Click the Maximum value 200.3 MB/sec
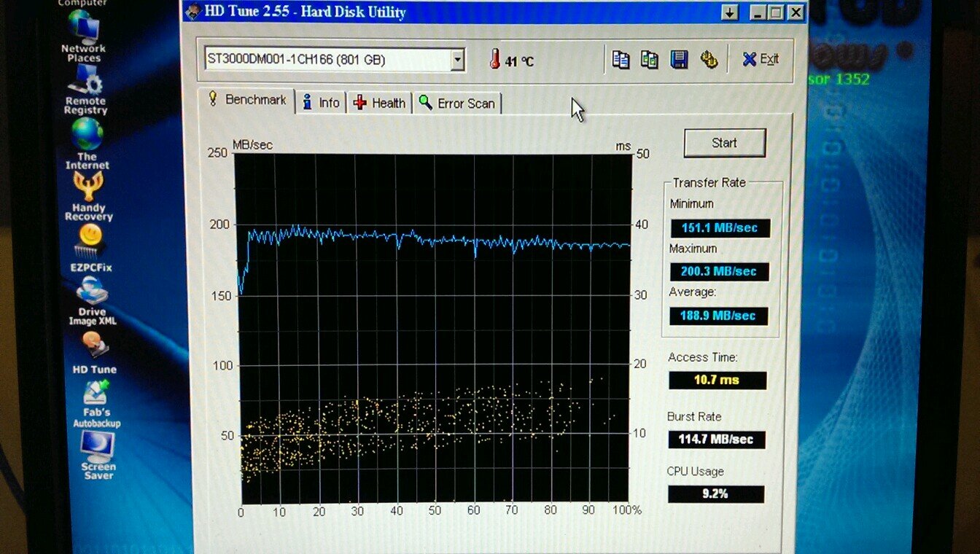 tap(719, 272)
